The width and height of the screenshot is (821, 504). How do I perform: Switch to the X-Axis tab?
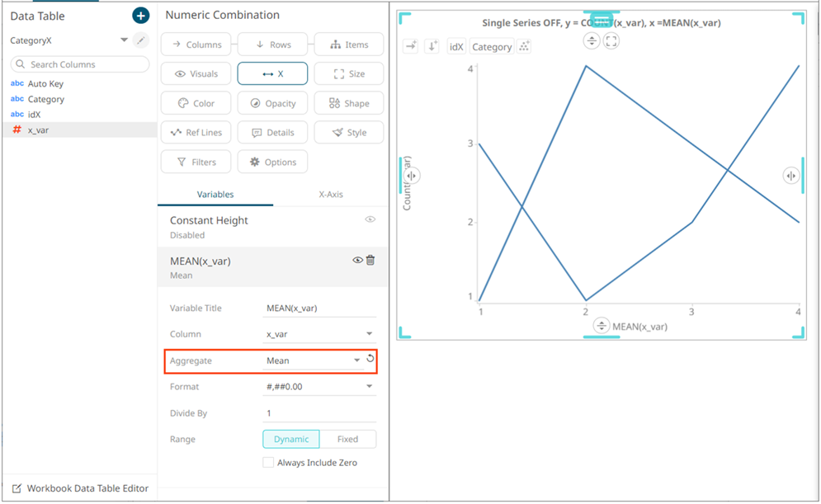(331, 194)
